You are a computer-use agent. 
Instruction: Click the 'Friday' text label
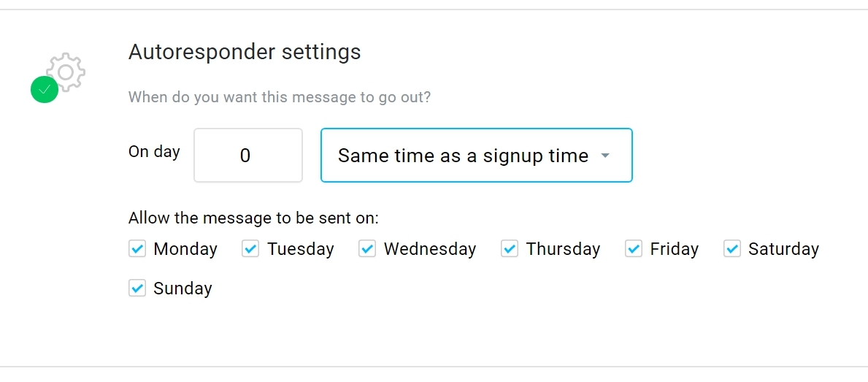pos(675,249)
